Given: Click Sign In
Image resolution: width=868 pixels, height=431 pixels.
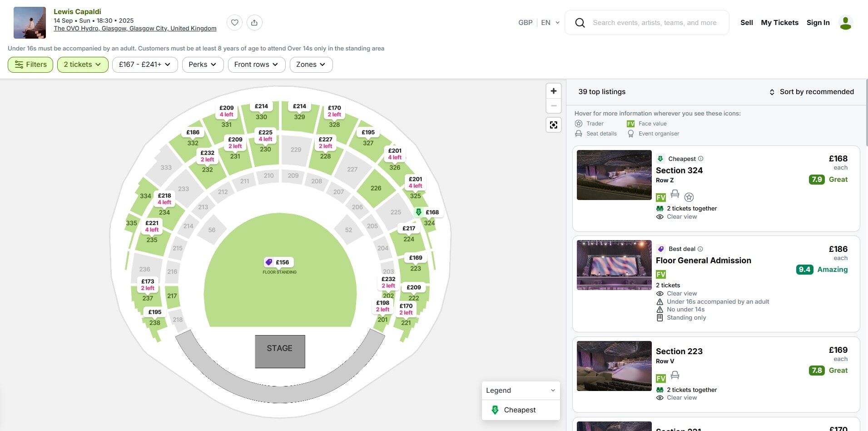Looking at the screenshot, I should pyautogui.click(x=818, y=23).
